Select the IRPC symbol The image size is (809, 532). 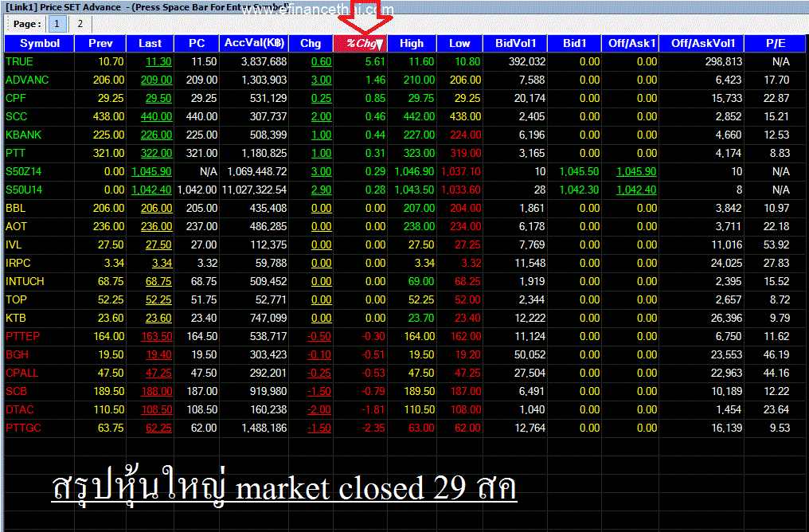(x=18, y=263)
